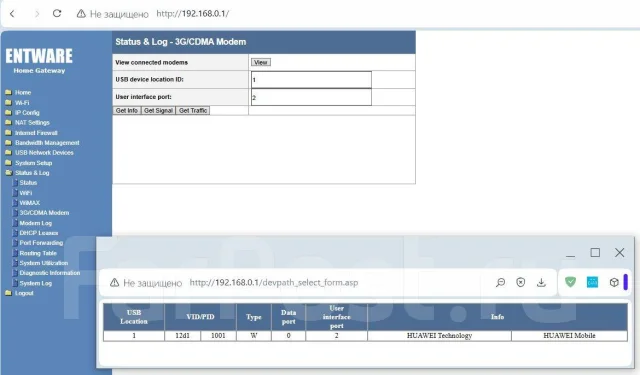Open the Routing Table subpage
Image resolution: width=640 pixels, height=375 pixels.
point(38,253)
